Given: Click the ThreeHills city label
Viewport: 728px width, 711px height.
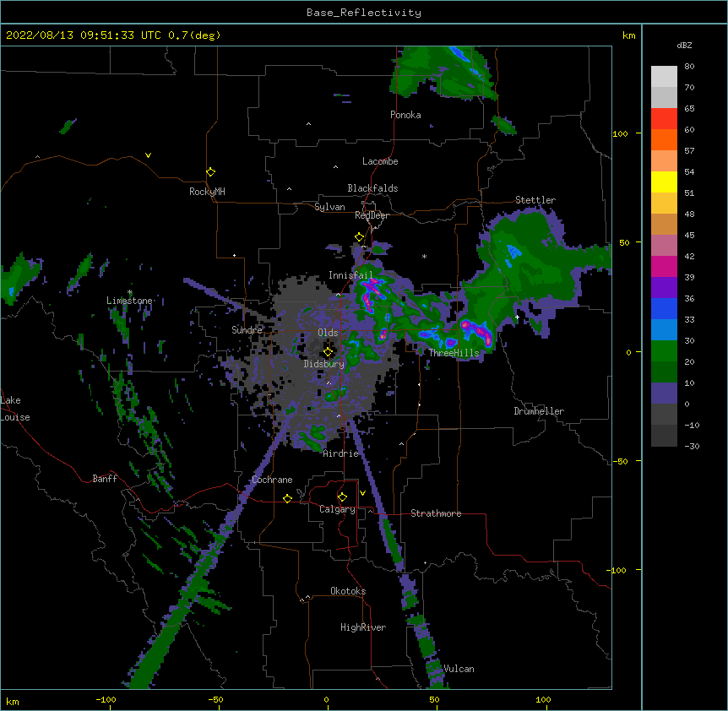Looking at the screenshot, I should tap(454, 353).
